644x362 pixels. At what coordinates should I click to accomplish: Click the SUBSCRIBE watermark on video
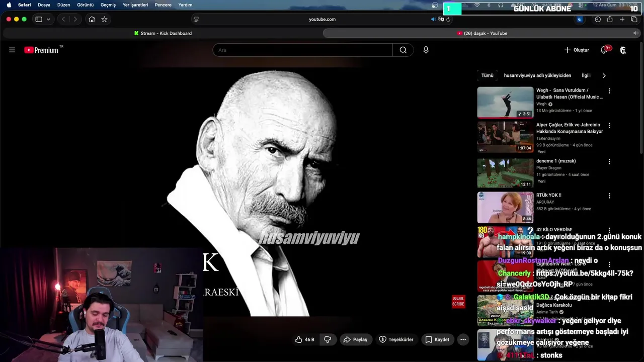click(x=458, y=302)
